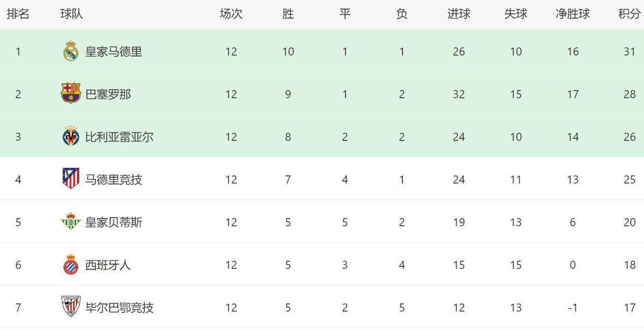Click the 净胜球 column header
This screenshot has height=330, width=644.
(x=572, y=14)
